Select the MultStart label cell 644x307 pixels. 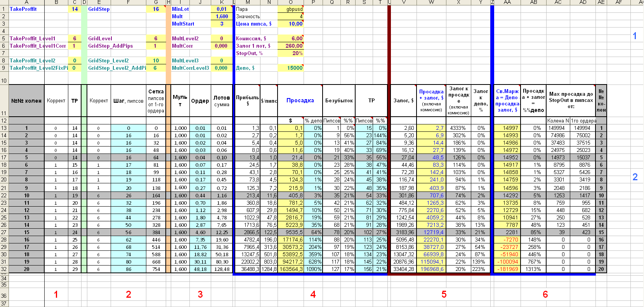click(183, 24)
